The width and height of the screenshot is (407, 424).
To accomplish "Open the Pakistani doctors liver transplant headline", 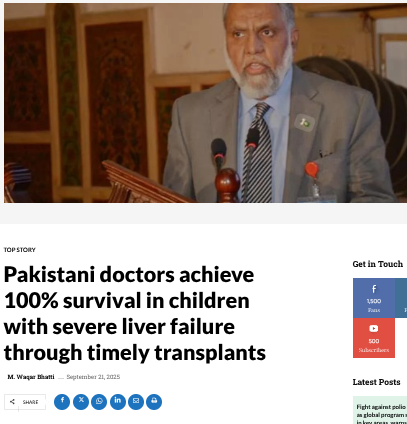I will coord(135,313).
